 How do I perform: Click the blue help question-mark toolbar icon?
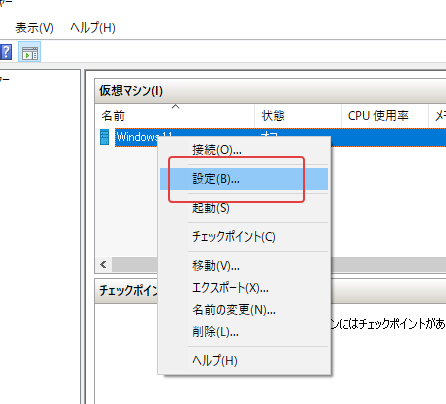pyautogui.click(x=6, y=52)
